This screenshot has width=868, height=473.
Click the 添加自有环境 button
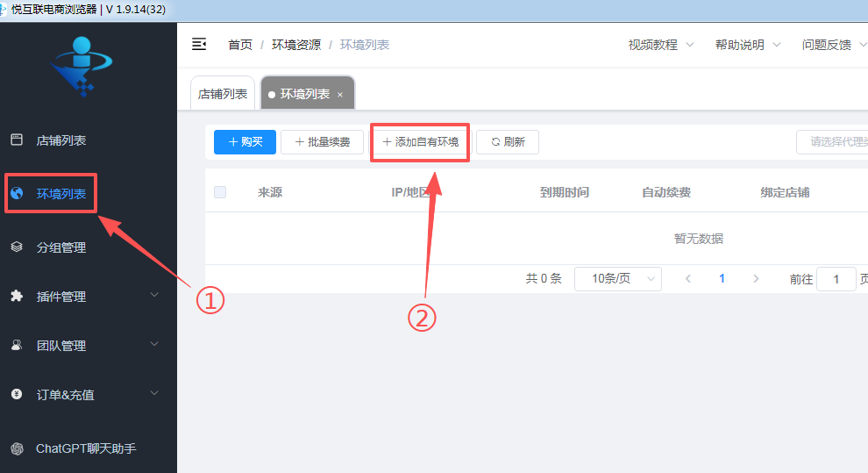click(420, 142)
